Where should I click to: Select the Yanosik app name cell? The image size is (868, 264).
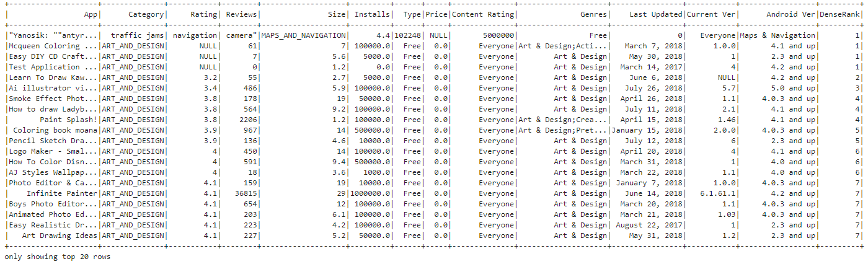click(x=53, y=35)
